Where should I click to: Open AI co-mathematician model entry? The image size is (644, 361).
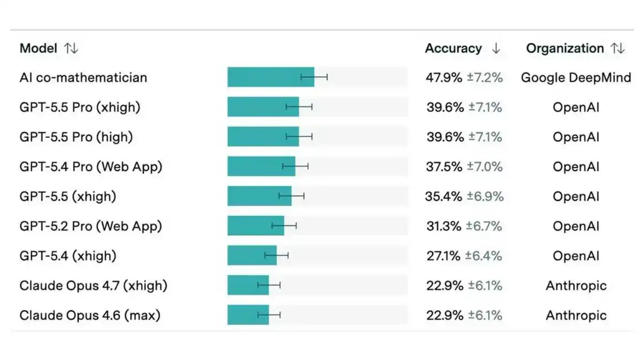coord(83,77)
